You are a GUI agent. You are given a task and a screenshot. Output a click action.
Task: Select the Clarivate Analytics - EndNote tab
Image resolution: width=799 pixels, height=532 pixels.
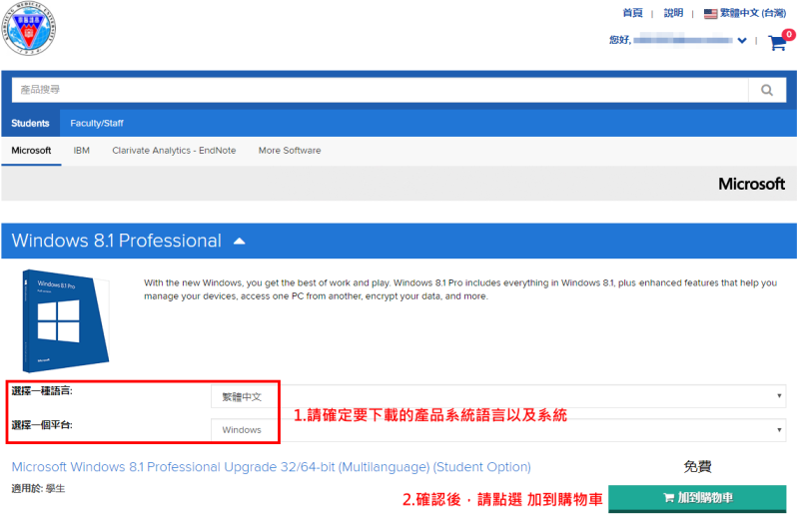click(174, 151)
